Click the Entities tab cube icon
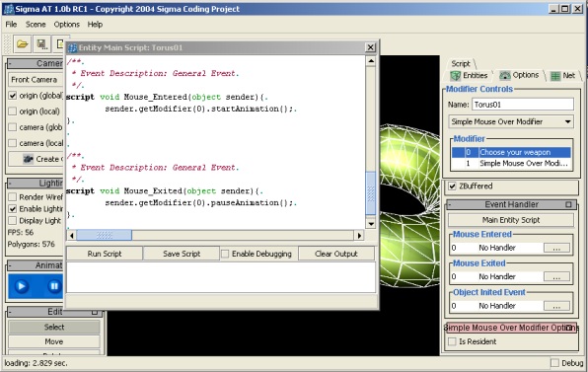The height and width of the screenshot is (372, 588). click(x=455, y=76)
